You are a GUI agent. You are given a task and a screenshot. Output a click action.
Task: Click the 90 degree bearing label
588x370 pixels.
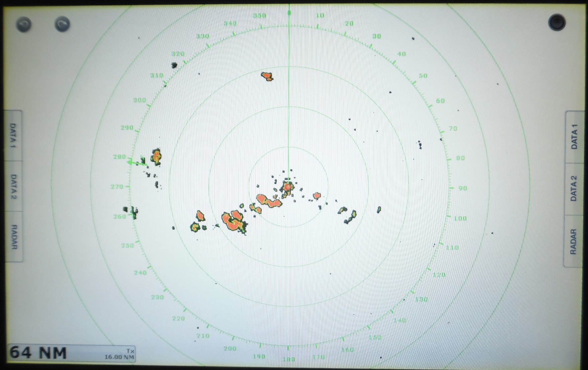click(x=463, y=188)
